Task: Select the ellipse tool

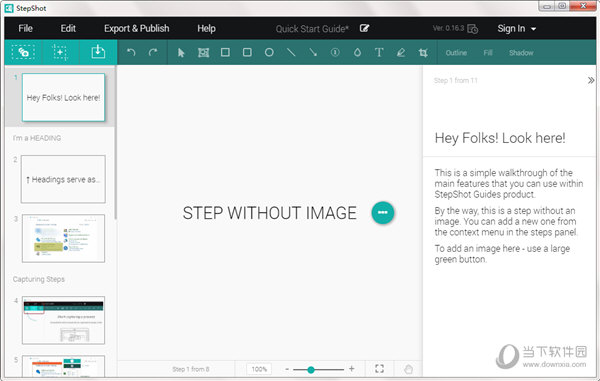Action: click(x=269, y=52)
